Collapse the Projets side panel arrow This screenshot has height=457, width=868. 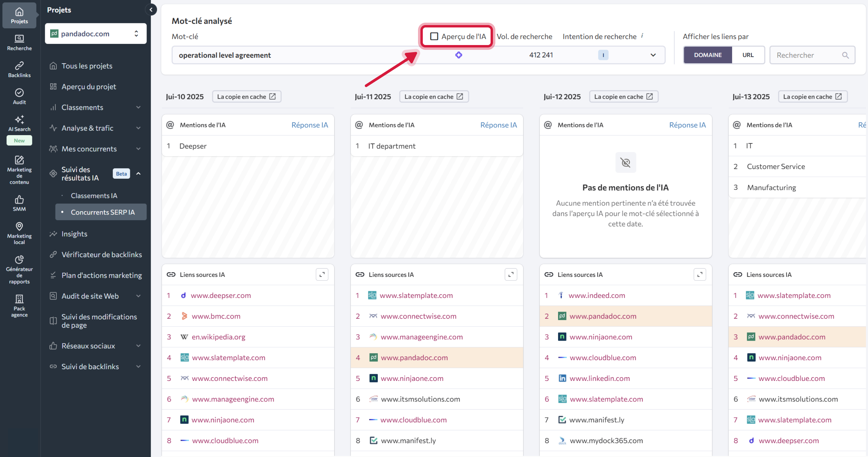click(151, 10)
